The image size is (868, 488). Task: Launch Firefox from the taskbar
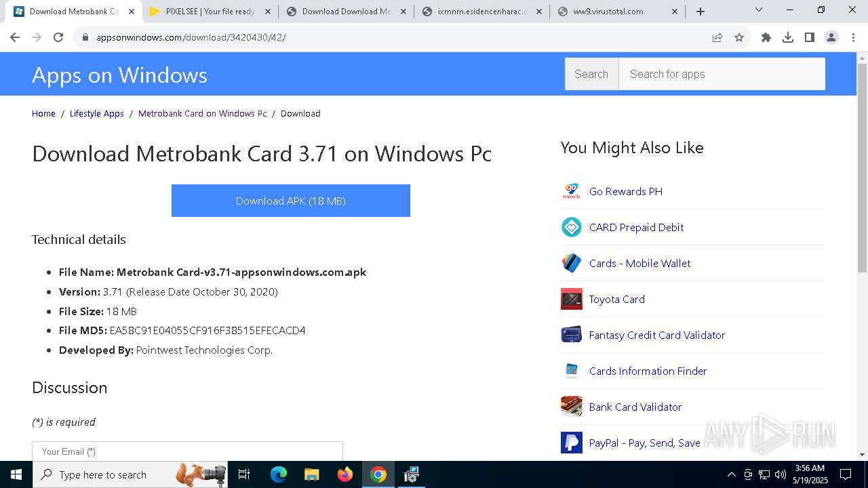[345, 474]
